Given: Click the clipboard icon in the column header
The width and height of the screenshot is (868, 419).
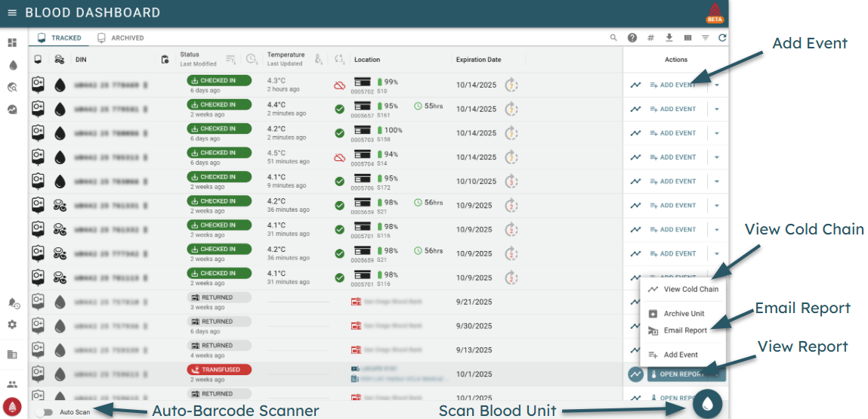Looking at the screenshot, I should pyautogui.click(x=165, y=59).
